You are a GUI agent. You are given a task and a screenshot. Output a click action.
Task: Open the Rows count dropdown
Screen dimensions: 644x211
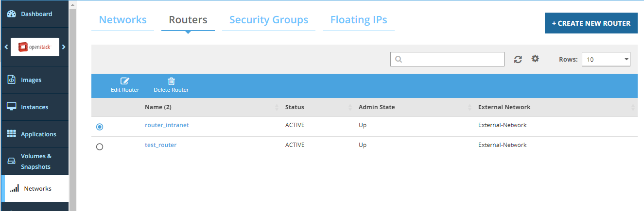(606, 59)
